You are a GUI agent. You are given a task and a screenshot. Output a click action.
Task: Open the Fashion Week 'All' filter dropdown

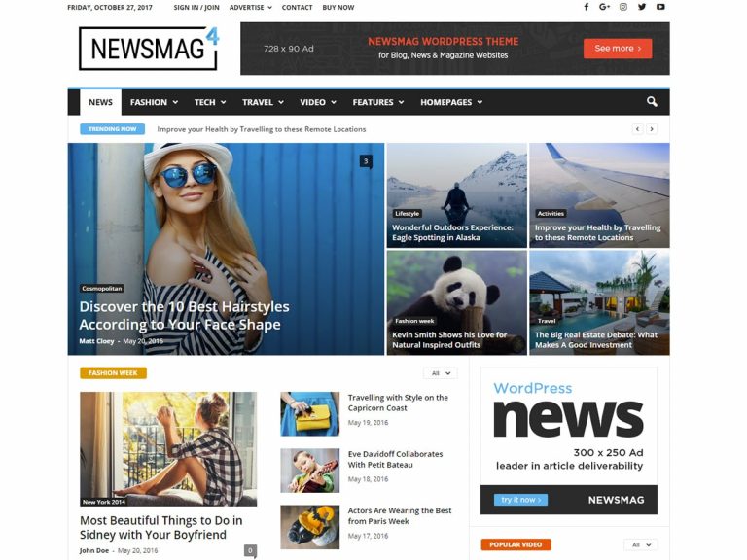(441, 373)
